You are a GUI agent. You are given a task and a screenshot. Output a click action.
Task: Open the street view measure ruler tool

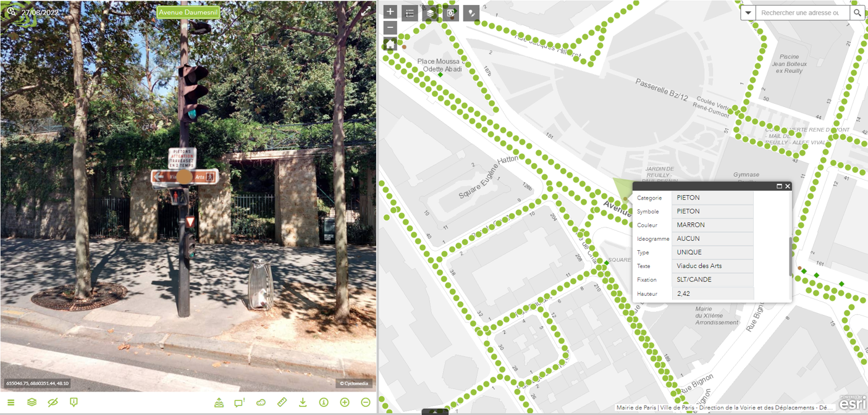coord(282,402)
